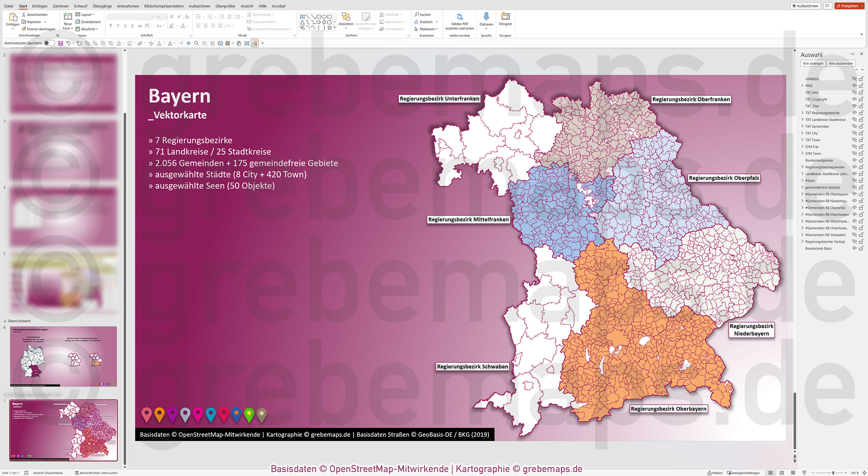
Task: Select slide 6 thumbnail in slide panel
Action: (x=63, y=356)
